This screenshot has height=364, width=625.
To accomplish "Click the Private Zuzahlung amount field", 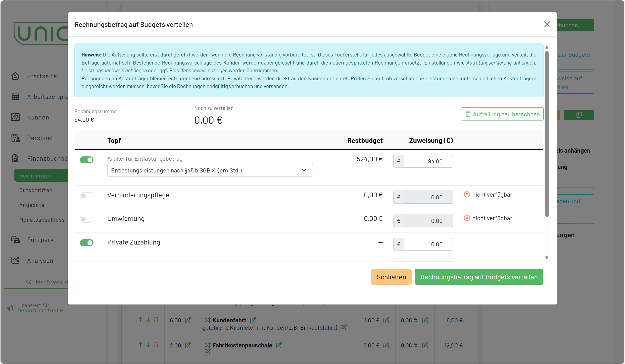I will (427, 244).
